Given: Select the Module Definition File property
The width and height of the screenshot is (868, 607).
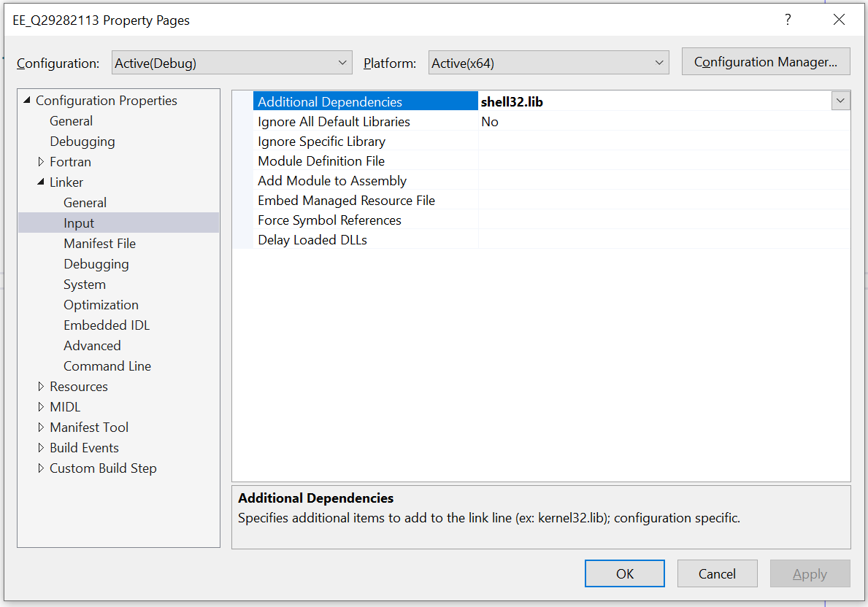Looking at the screenshot, I should (365, 161).
